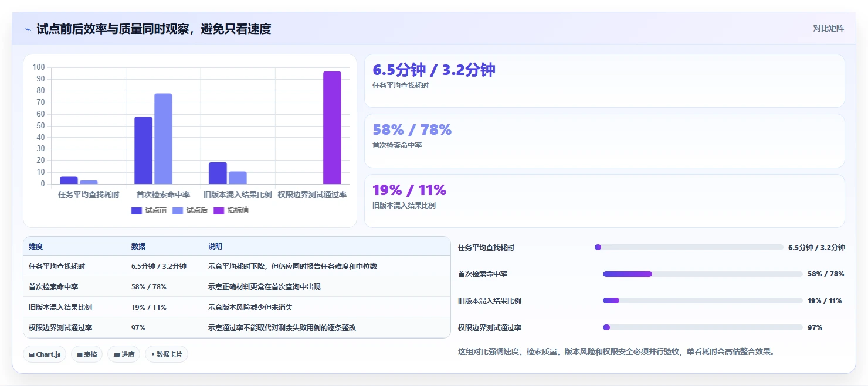Click the Chart.js chip

coord(45,354)
